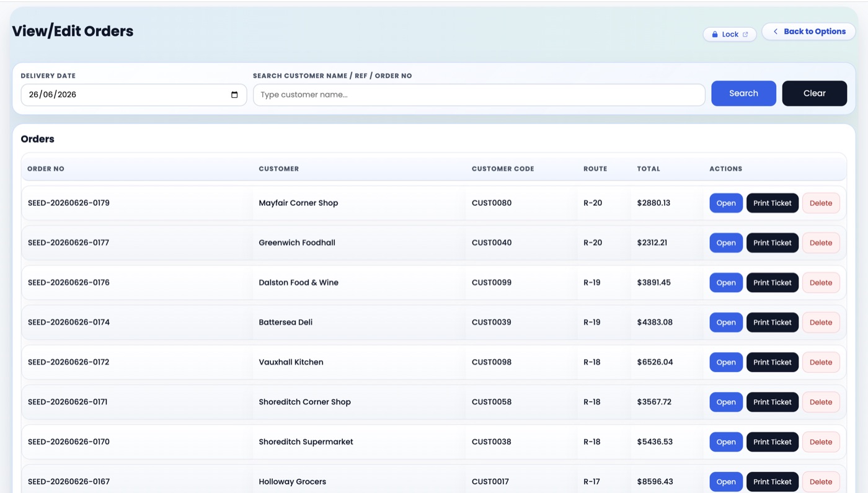Focus the customer name search box

pos(479,95)
